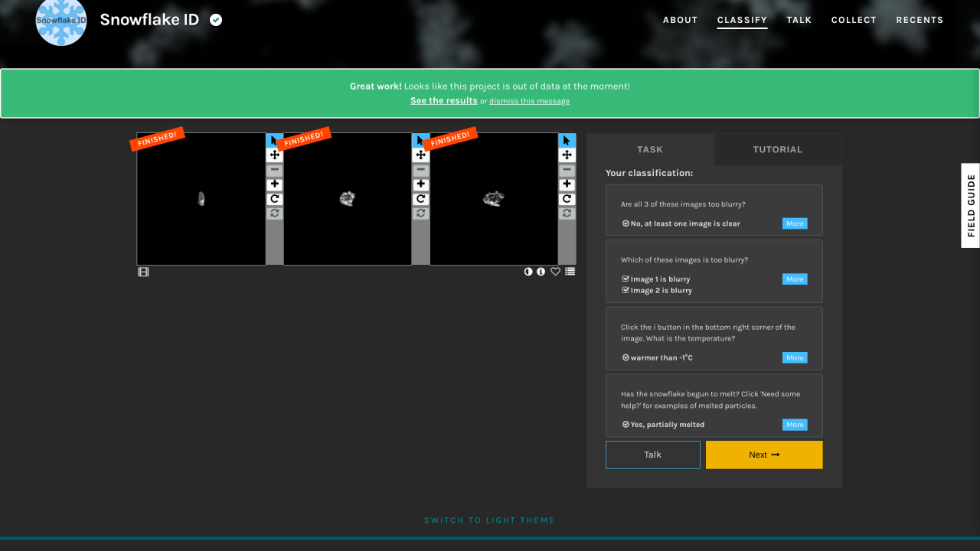Click the third snowflake image
Screen dimensions: 980x551
494,199
